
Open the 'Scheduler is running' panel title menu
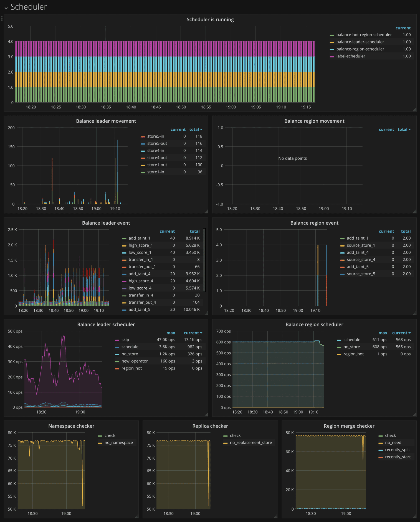coord(210,19)
